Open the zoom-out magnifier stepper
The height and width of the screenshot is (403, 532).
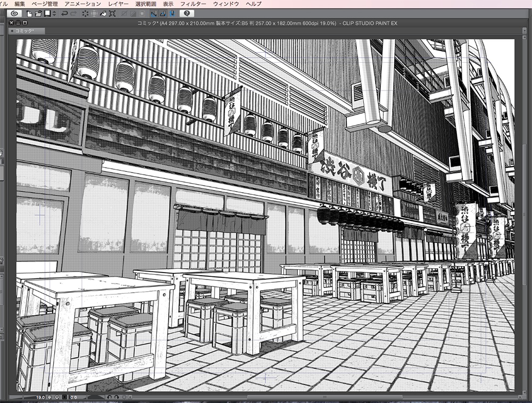[x=49, y=398]
